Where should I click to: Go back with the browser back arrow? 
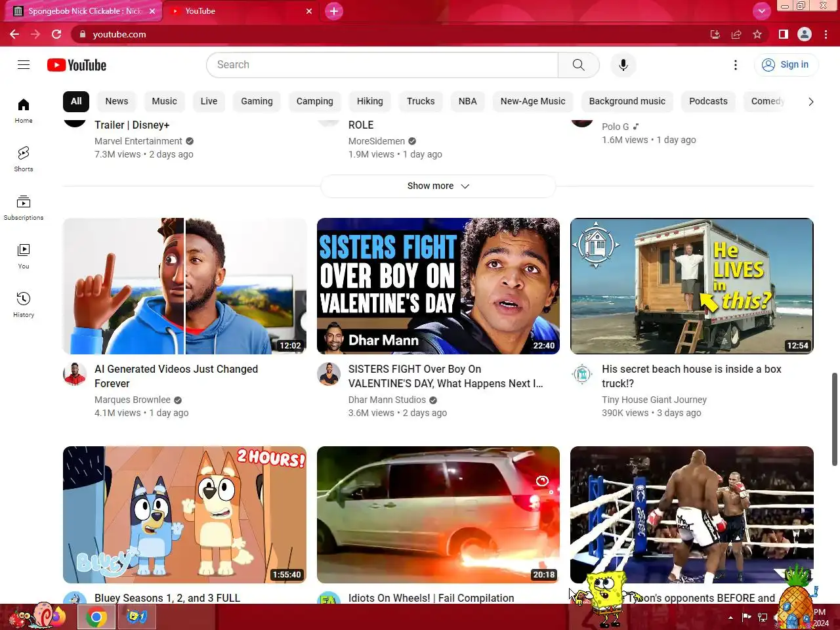(14, 34)
